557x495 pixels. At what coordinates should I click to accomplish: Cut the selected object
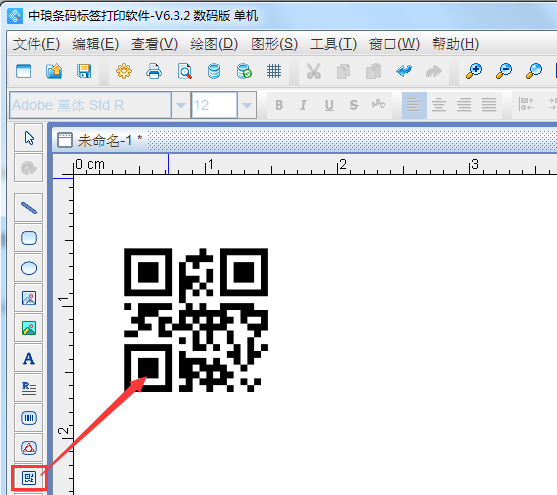pyautogui.click(x=314, y=71)
